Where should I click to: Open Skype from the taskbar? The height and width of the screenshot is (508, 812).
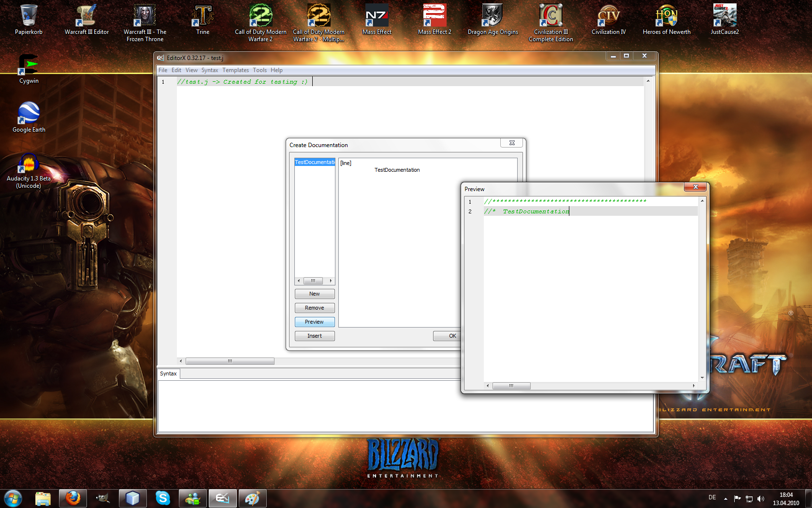(163, 498)
